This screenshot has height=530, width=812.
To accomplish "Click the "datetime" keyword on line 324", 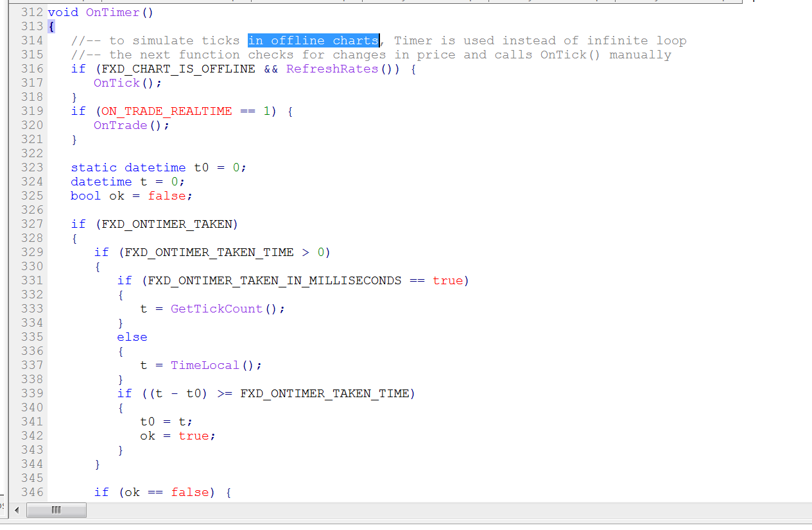I will 101,182.
